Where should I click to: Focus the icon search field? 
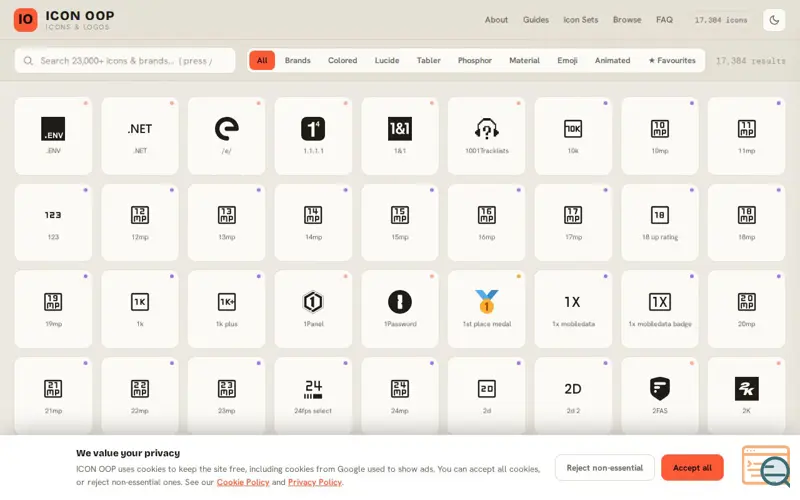(x=125, y=61)
